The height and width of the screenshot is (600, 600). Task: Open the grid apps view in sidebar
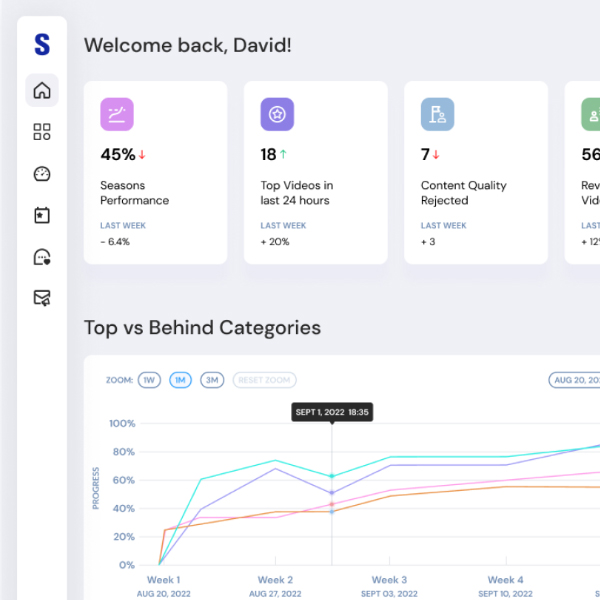coord(42,132)
